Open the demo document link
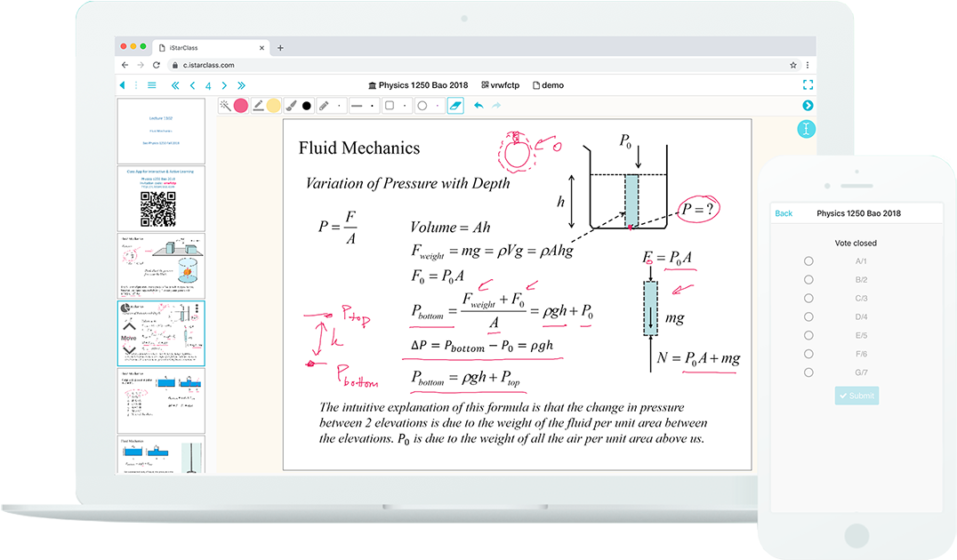The height and width of the screenshot is (560, 957). pos(548,85)
